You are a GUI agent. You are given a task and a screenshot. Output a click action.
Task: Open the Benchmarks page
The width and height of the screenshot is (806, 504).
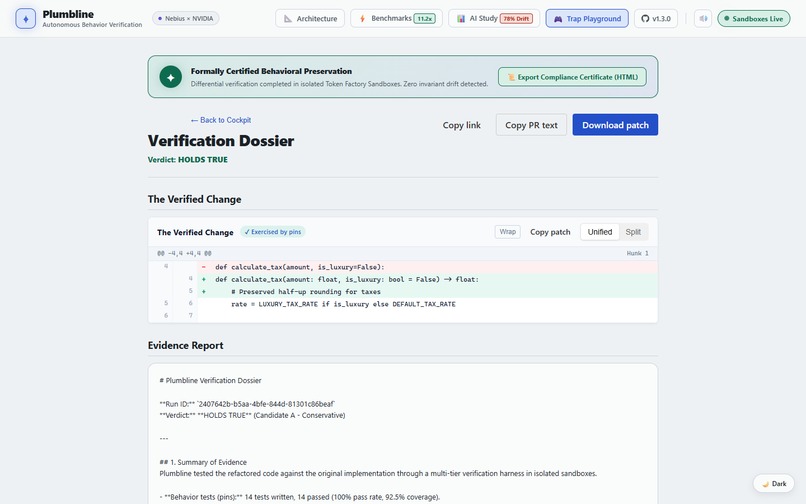click(396, 19)
